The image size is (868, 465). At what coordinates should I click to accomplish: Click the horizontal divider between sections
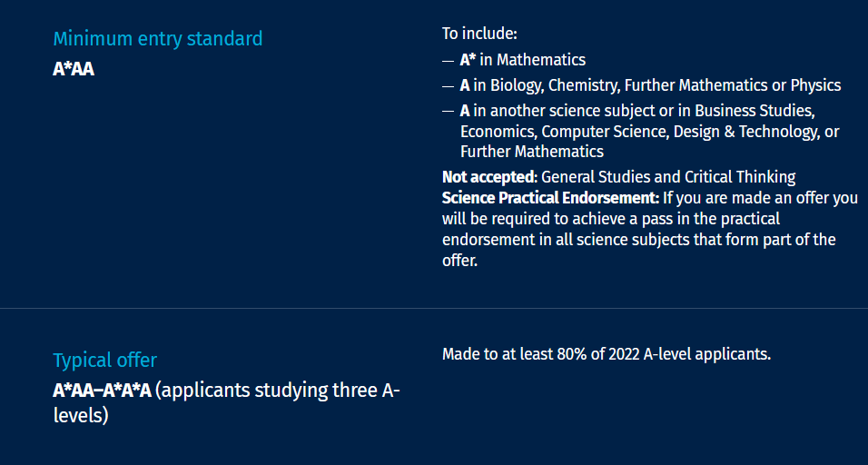pyautogui.click(x=434, y=309)
